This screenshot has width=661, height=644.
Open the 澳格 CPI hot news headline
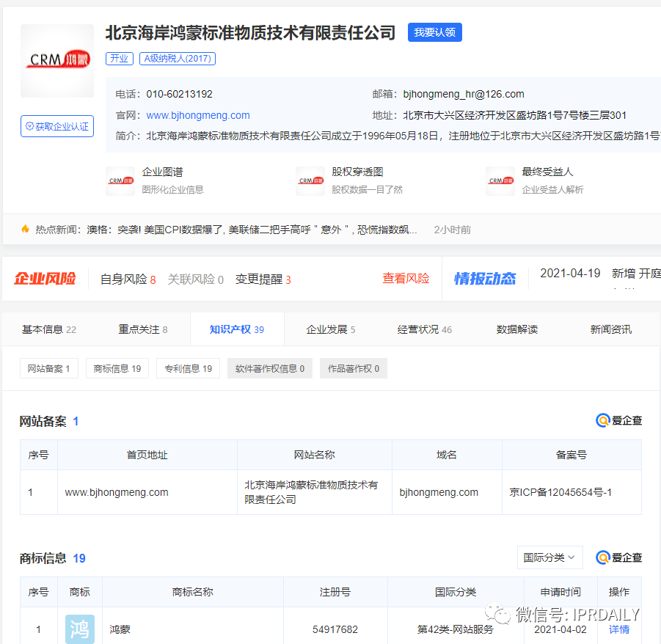[252, 230]
